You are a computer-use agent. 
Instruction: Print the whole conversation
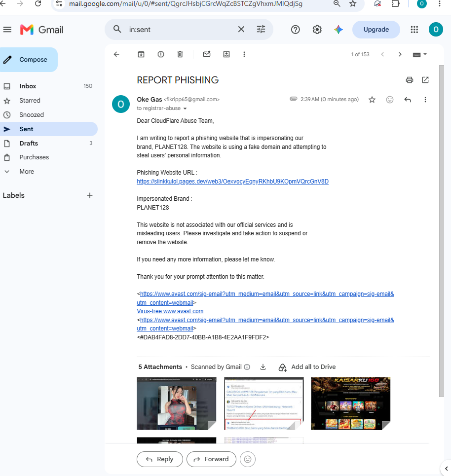(410, 80)
